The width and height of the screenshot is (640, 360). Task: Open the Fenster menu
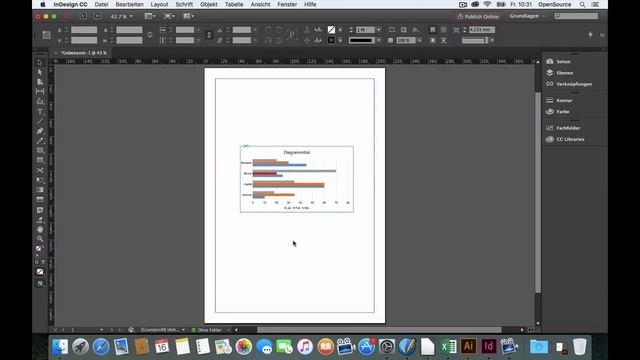click(287, 4)
